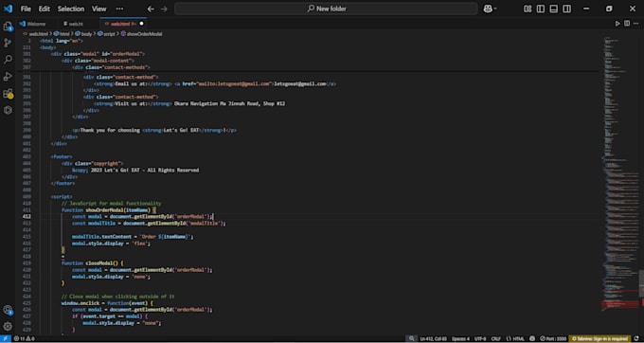644x343 pixels.
Task: Open the body breadcrumb segment
Action: [83, 34]
